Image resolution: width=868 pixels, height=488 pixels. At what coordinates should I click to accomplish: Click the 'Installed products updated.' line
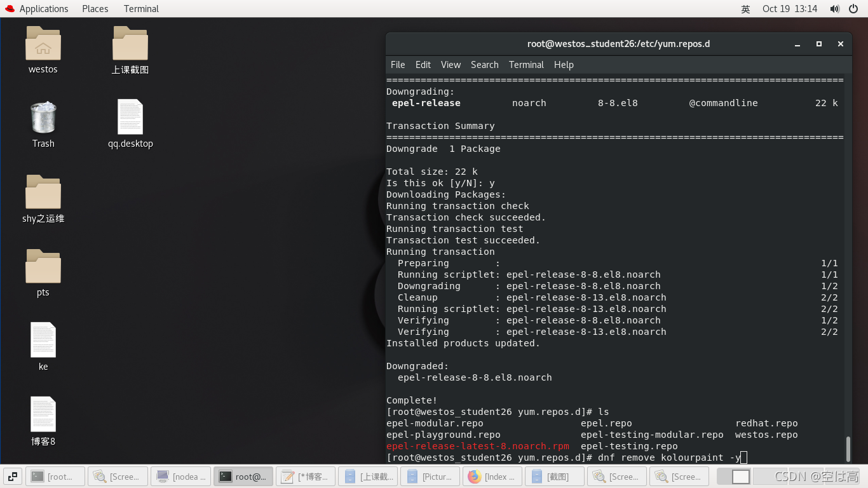463,343
